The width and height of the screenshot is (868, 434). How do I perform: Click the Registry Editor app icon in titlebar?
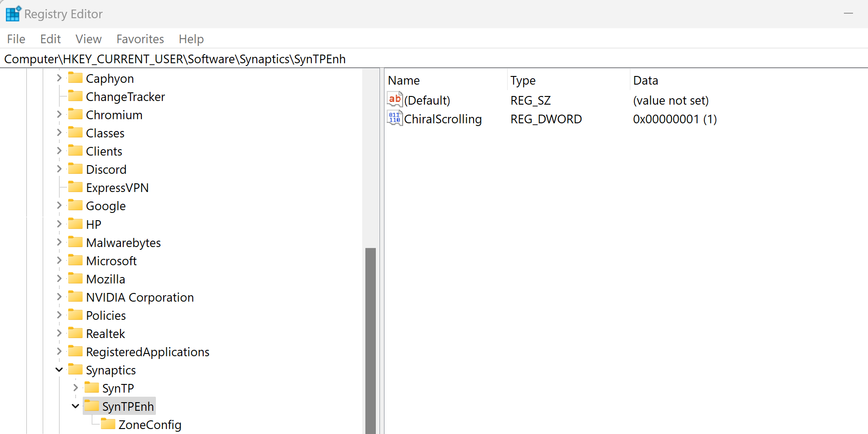coord(13,13)
